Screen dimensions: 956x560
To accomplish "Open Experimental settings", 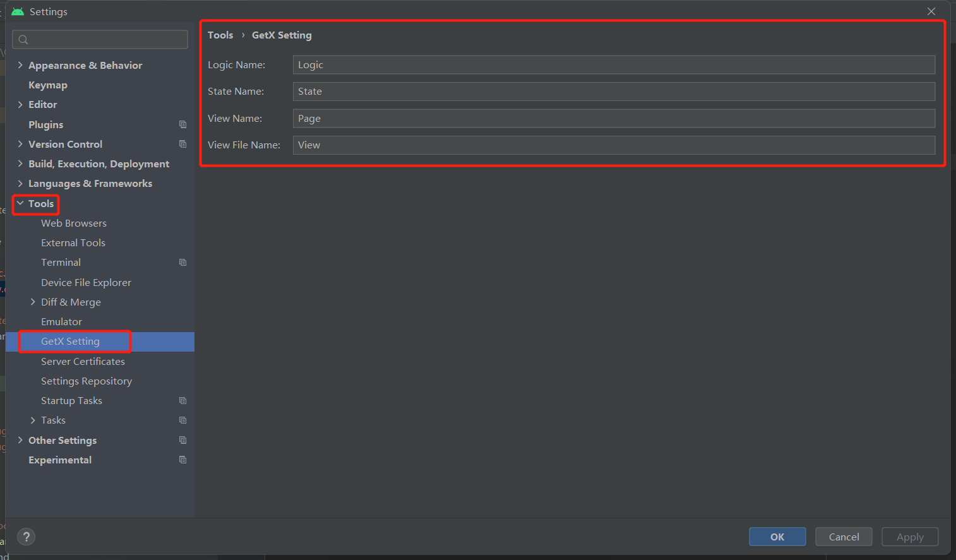I will [60, 460].
